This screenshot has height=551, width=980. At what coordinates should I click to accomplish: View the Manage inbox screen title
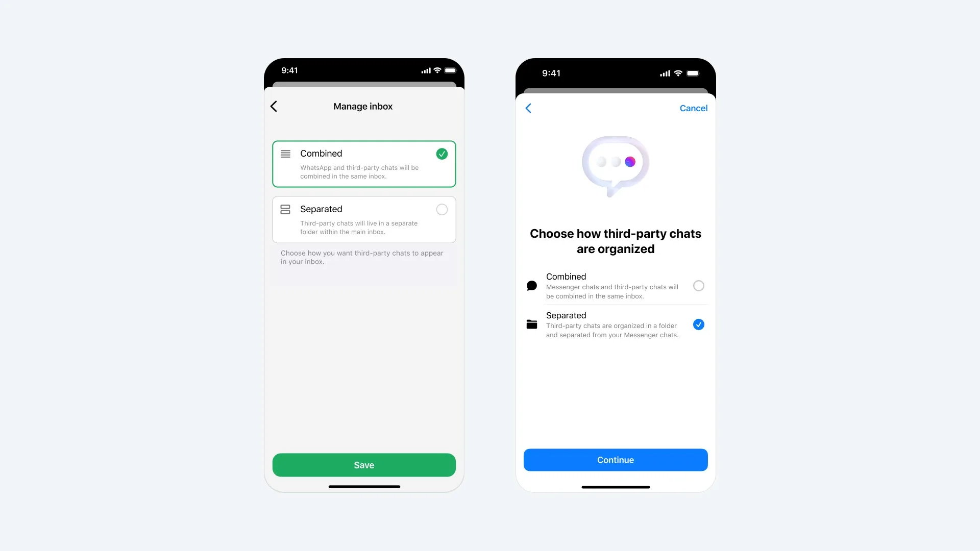[363, 106]
